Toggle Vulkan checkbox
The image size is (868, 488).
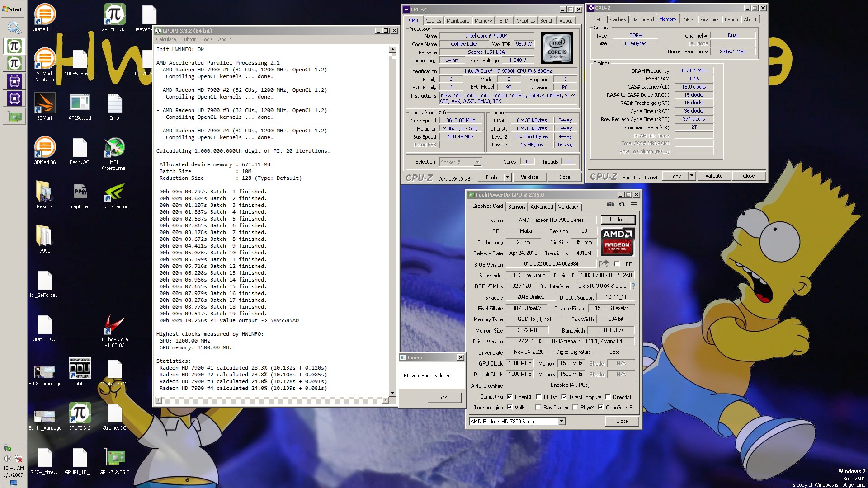pyautogui.click(x=509, y=408)
